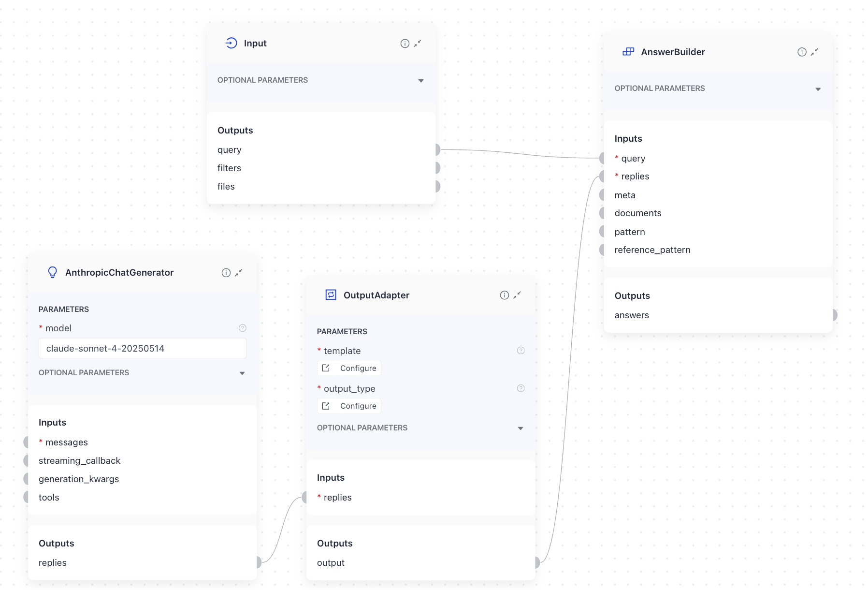Click the OutputAdapter loop icon

point(331,295)
